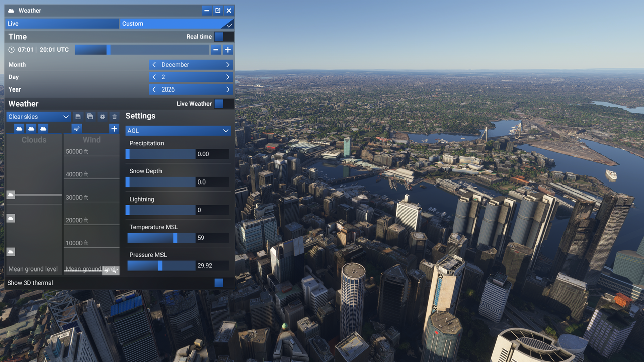
Task: Click the 07:01 | 20:01 UTC time readout
Action: 43,50
